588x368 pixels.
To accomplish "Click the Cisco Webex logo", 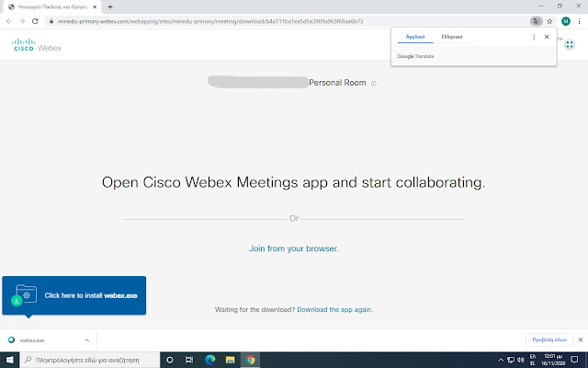I will point(37,45).
